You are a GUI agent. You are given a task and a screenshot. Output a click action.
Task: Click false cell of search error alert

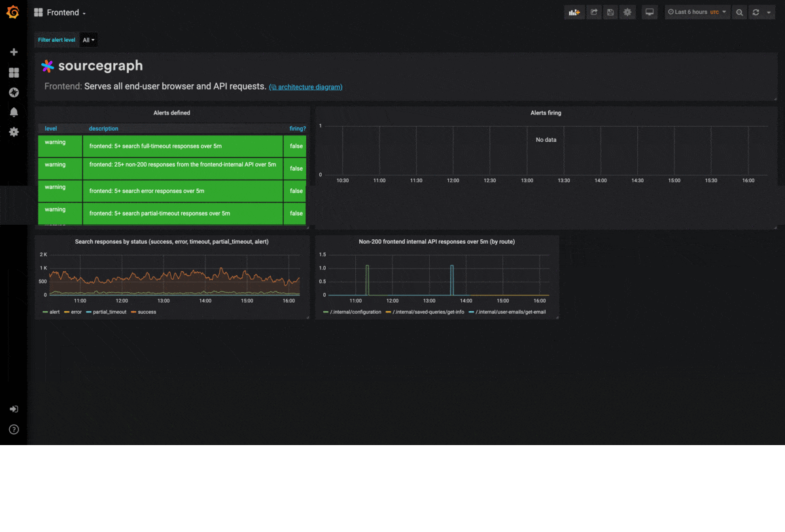pos(296,191)
